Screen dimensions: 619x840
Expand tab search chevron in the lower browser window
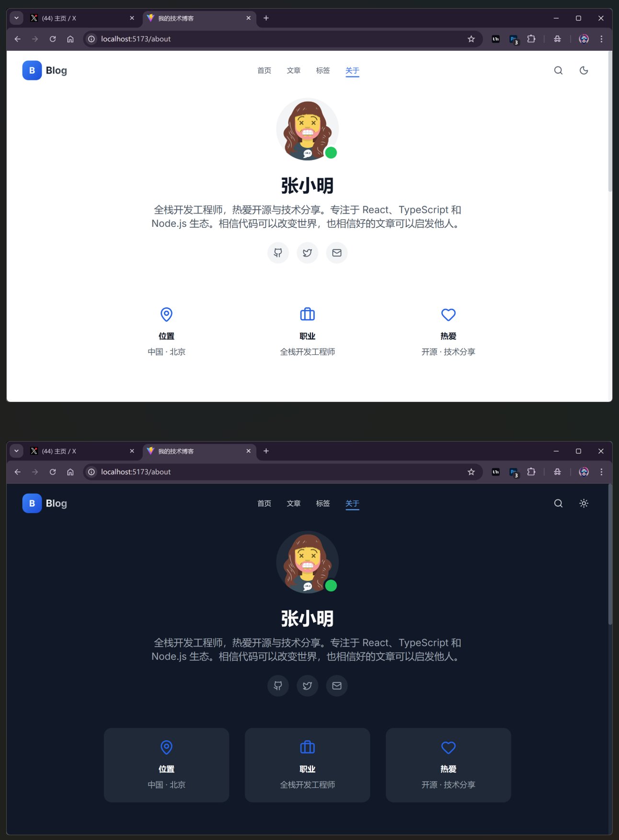point(16,451)
